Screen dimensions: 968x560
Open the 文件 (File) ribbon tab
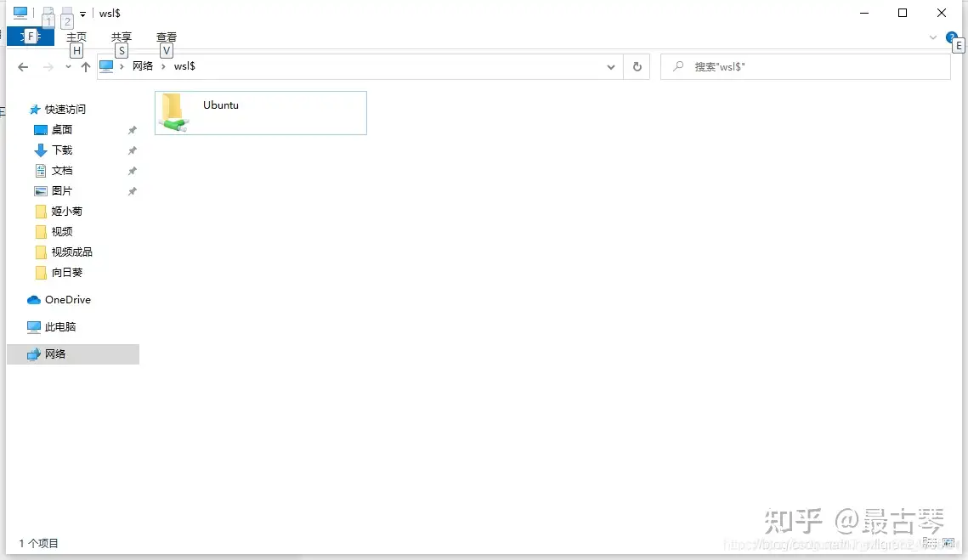coord(31,37)
